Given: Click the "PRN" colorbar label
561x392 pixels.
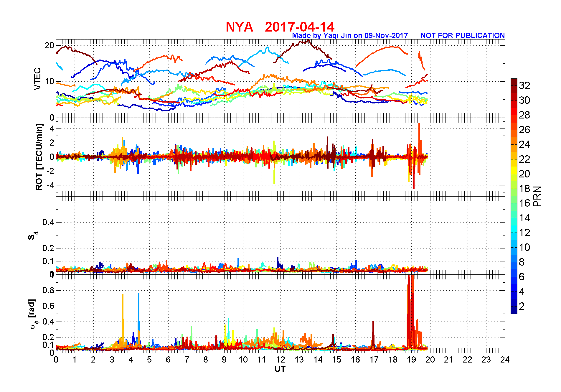Looking at the screenshot, I should (x=537, y=196).
